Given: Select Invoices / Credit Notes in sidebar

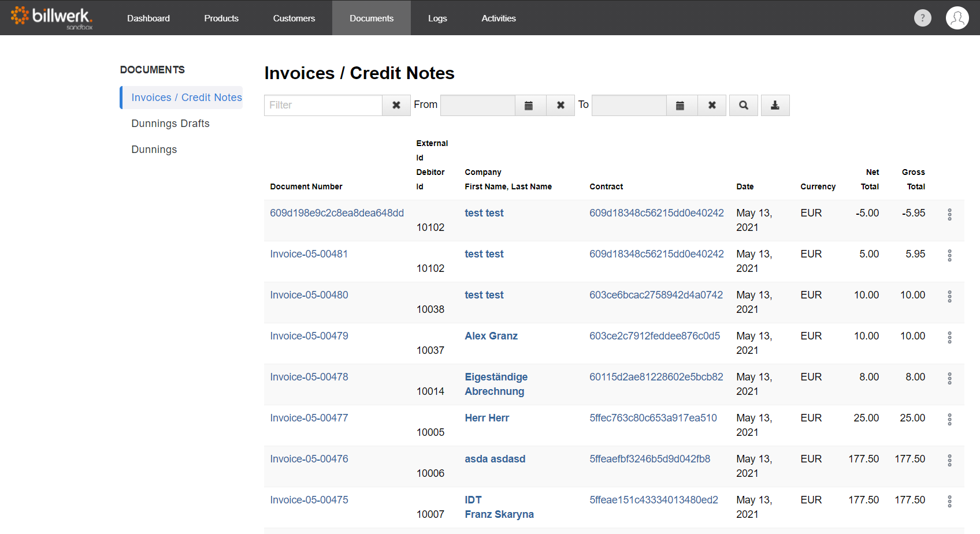Looking at the screenshot, I should click(181, 98).
